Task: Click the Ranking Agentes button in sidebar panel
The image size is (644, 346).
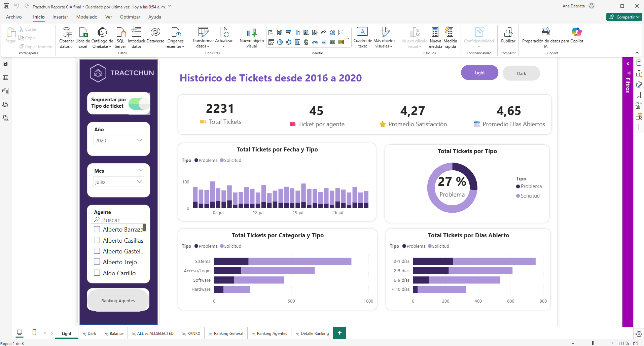Action: [x=118, y=301]
